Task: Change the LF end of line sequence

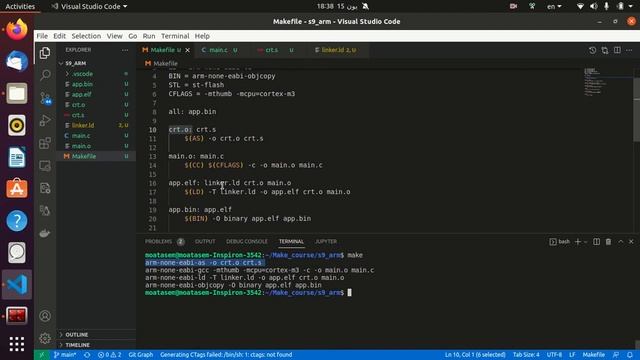Action: (x=572, y=355)
